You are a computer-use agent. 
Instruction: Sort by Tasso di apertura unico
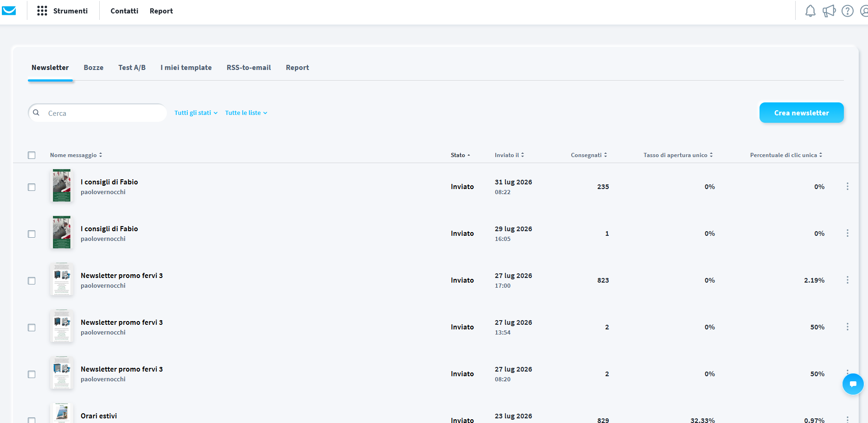[678, 155]
